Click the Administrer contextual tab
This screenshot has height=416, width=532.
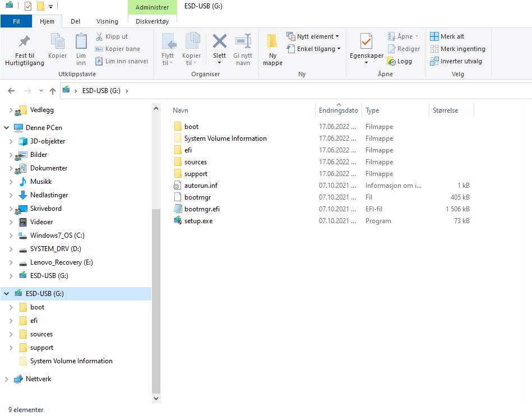point(152,7)
